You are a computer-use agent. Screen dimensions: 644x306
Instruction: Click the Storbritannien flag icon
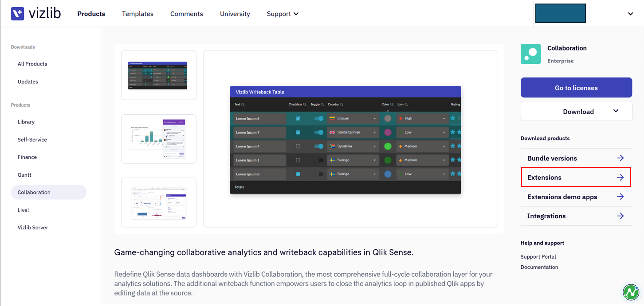click(332, 132)
